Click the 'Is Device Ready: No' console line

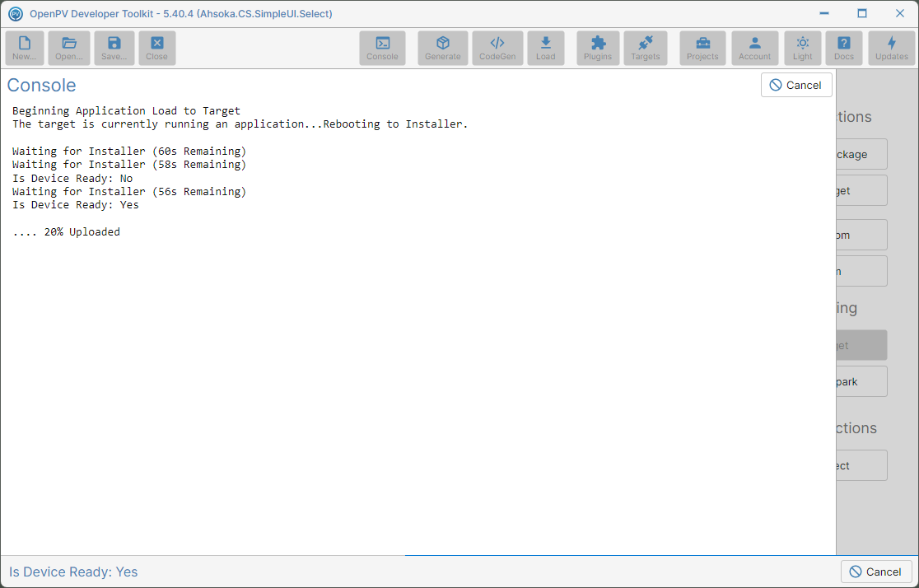tap(72, 178)
